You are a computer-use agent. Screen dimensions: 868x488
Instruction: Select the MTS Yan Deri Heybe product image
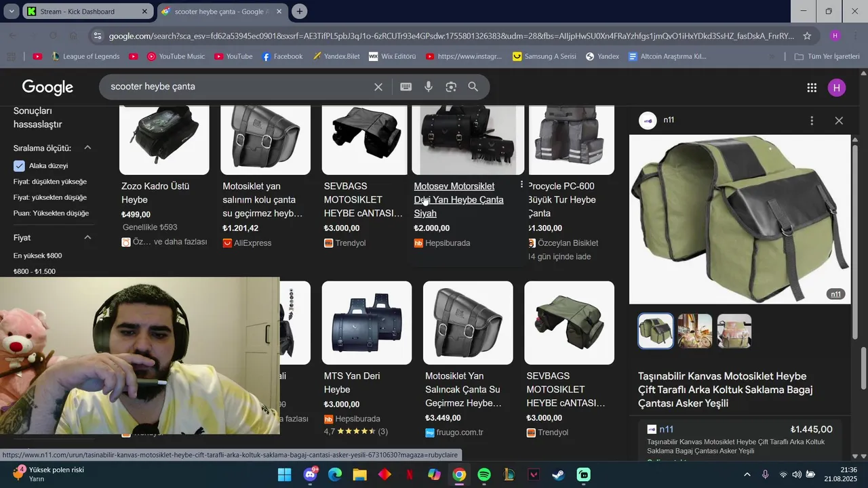point(367,323)
